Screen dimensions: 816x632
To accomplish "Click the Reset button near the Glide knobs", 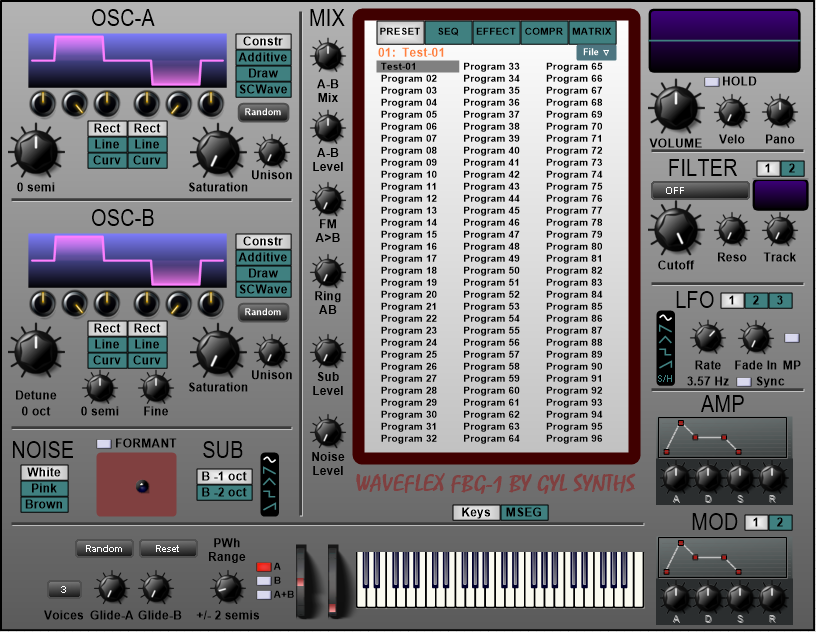I will point(167,548).
